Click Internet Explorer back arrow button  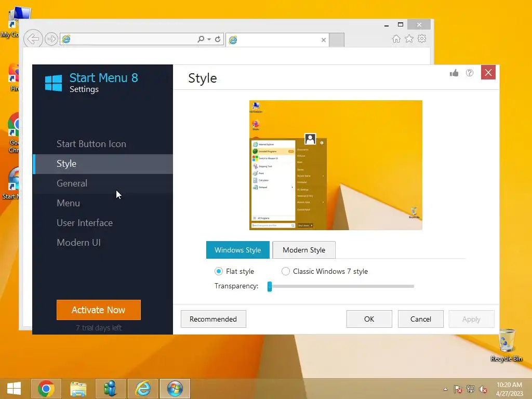click(33, 39)
